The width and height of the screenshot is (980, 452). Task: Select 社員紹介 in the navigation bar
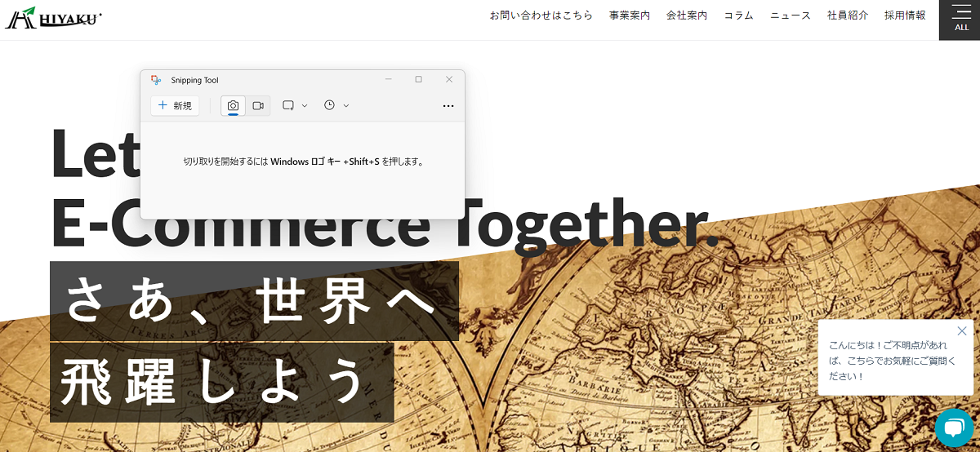847,16
